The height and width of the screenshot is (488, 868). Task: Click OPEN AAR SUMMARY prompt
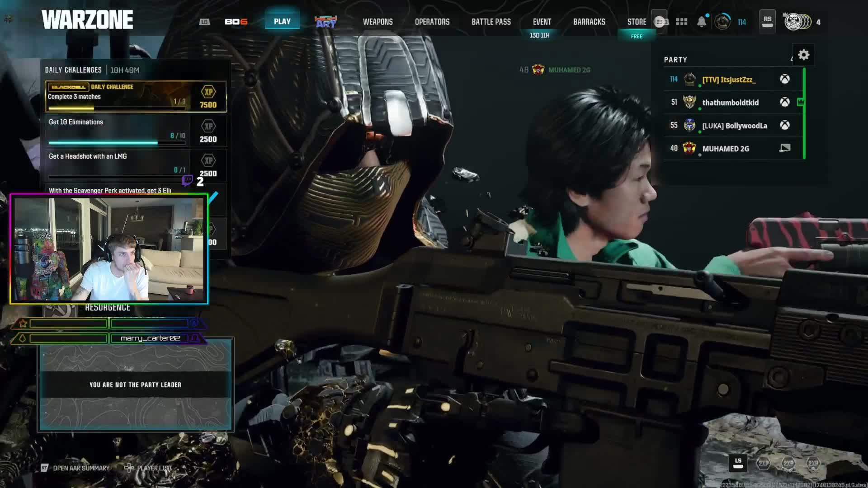point(81,468)
